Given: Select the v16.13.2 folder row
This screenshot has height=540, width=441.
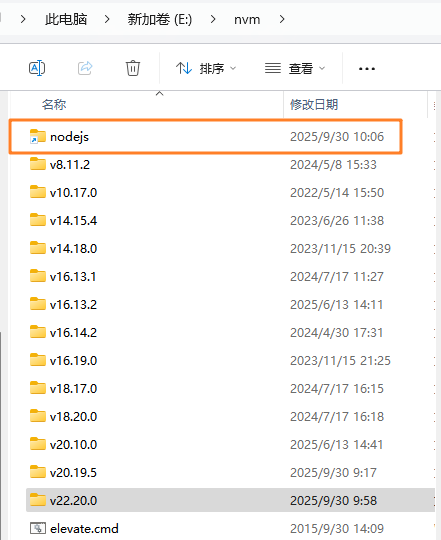Looking at the screenshot, I should click(231, 304).
